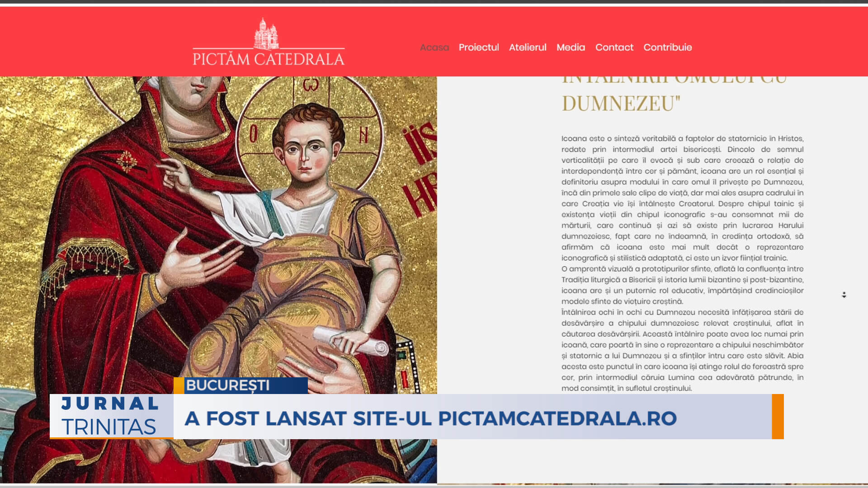This screenshot has width=868, height=488.
Task: Select the Media menu item
Action: pyautogui.click(x=571, y=47)
